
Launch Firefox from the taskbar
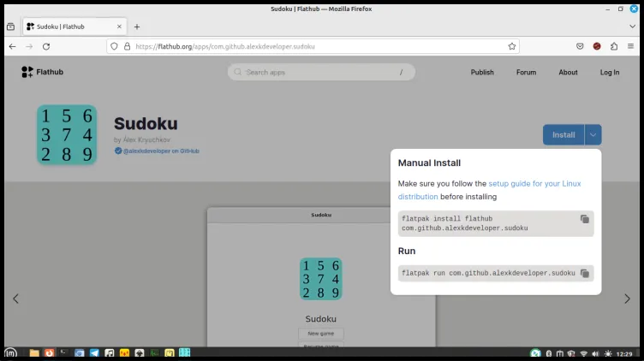click(50, 352)
